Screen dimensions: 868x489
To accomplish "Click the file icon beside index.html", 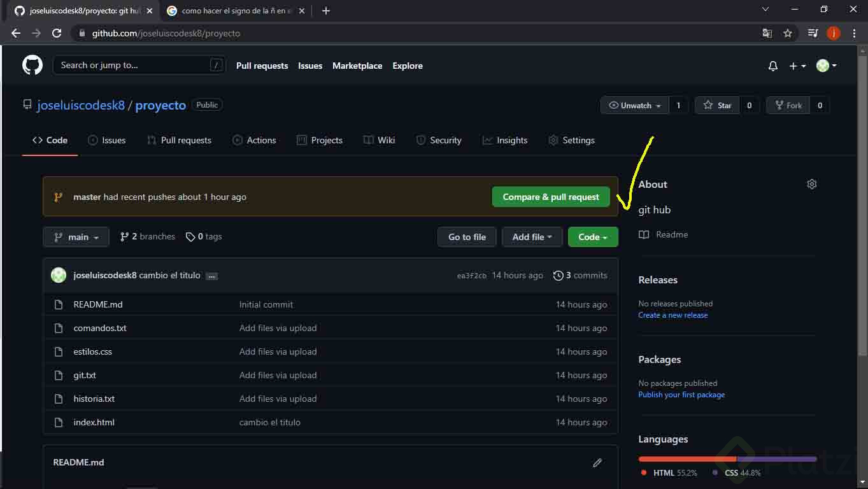I will [59, 422].
